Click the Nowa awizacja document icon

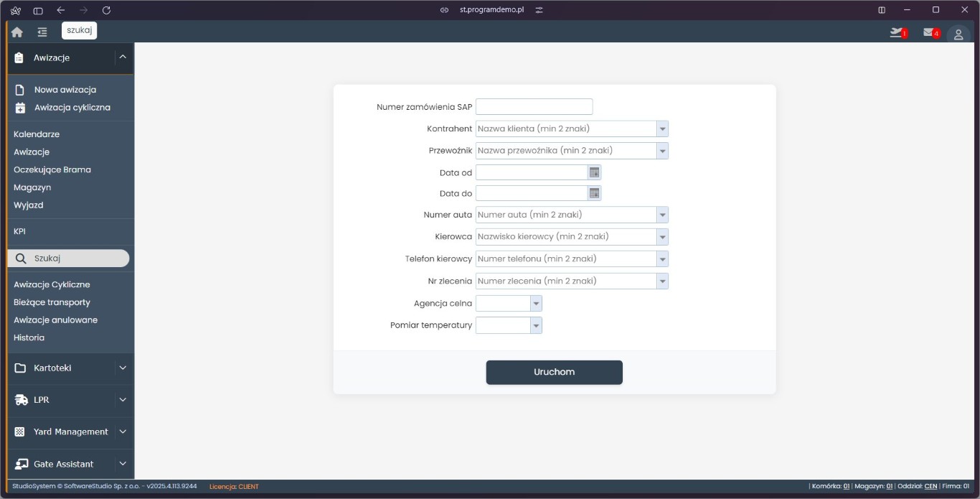click(x=20, y=90)
